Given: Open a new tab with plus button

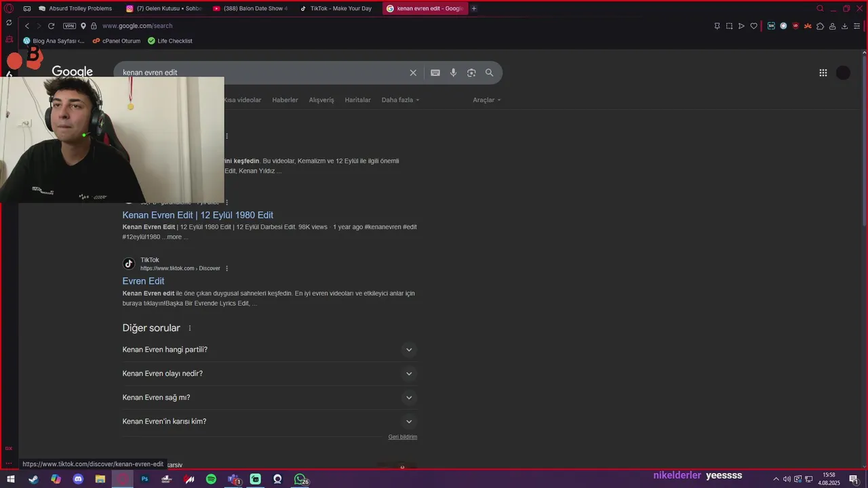Looking at the screenshot, I should pos(473,9).
